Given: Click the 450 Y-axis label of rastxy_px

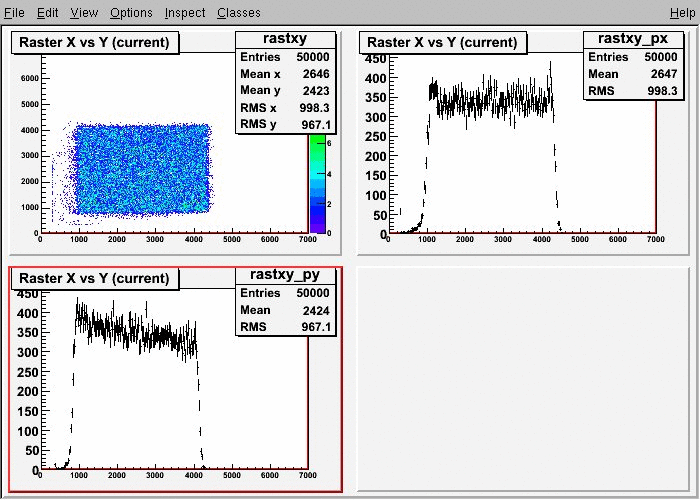Looking at the screenshot, I should tap(375, 59).
